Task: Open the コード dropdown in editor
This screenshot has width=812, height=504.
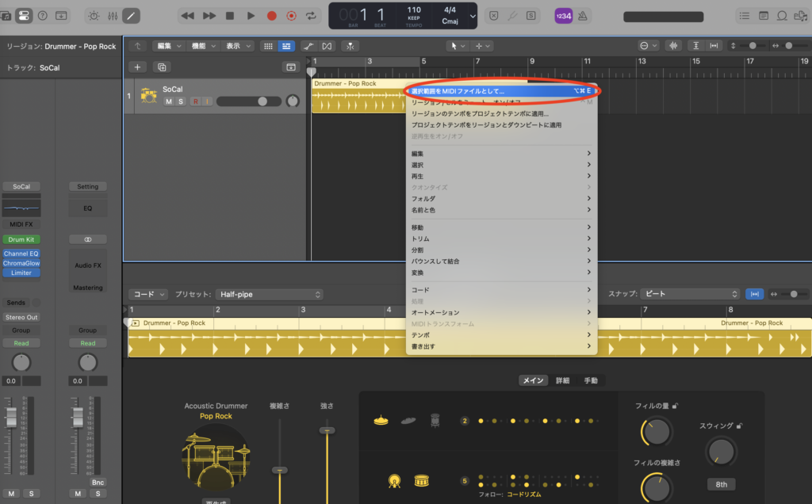Action: (148, 294)
